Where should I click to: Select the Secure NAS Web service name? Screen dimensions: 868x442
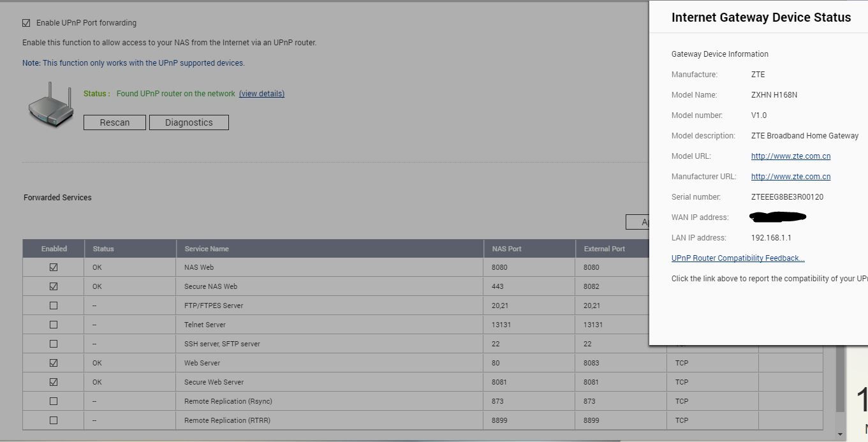(x=210, y=286)
